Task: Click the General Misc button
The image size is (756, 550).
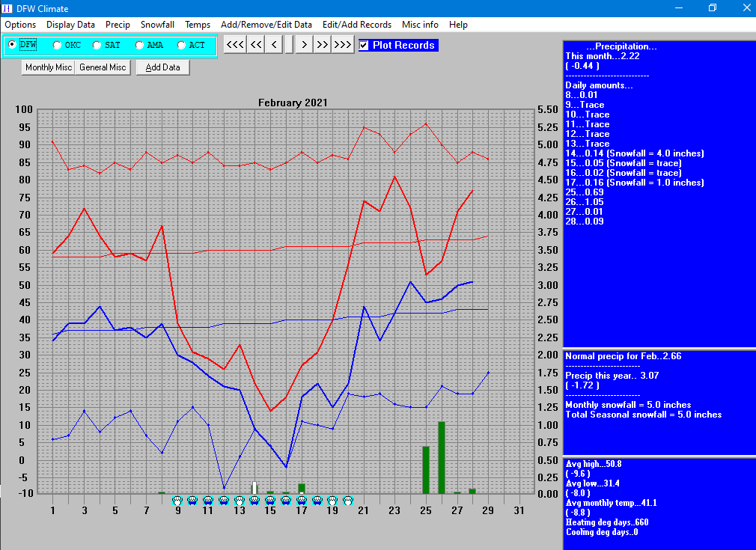Action: pyautogui.click(x=103, y=67)
